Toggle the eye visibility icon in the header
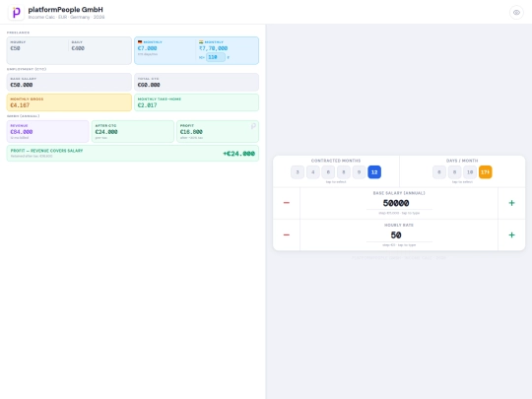Screen dimensions: 532x399 click(516, 13)
